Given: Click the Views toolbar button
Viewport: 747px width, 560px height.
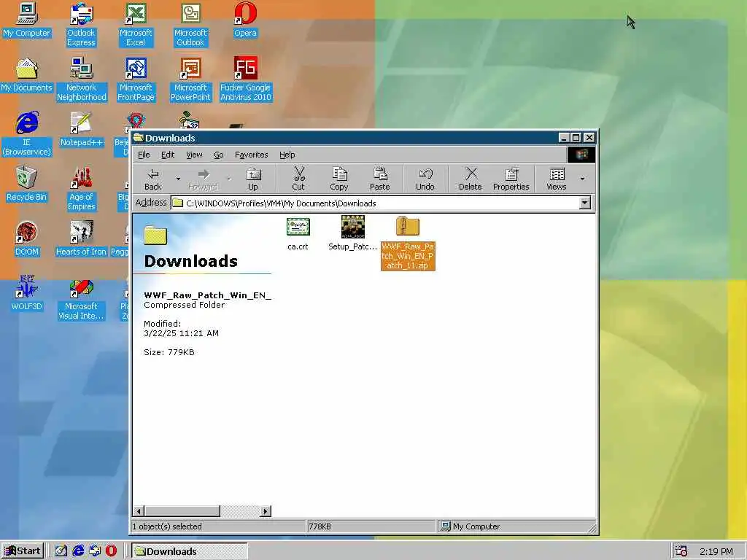Looking at the screenshot, I should pyautogui.click(x=557, y=179).
